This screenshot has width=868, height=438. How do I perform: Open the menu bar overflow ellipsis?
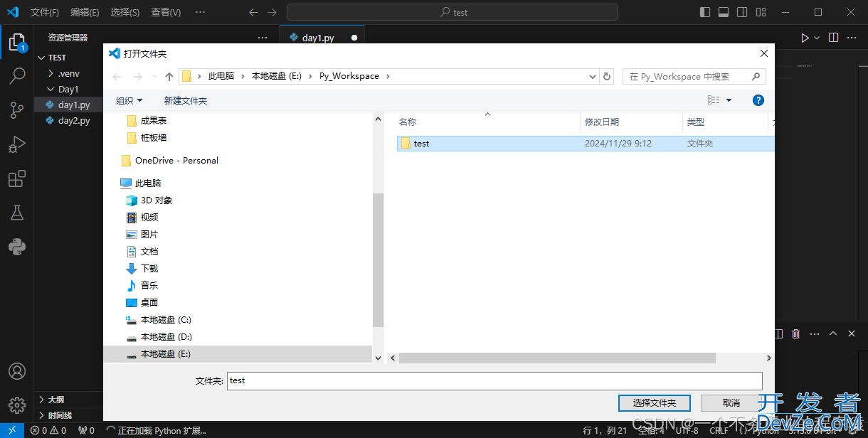tap(200, 12)
